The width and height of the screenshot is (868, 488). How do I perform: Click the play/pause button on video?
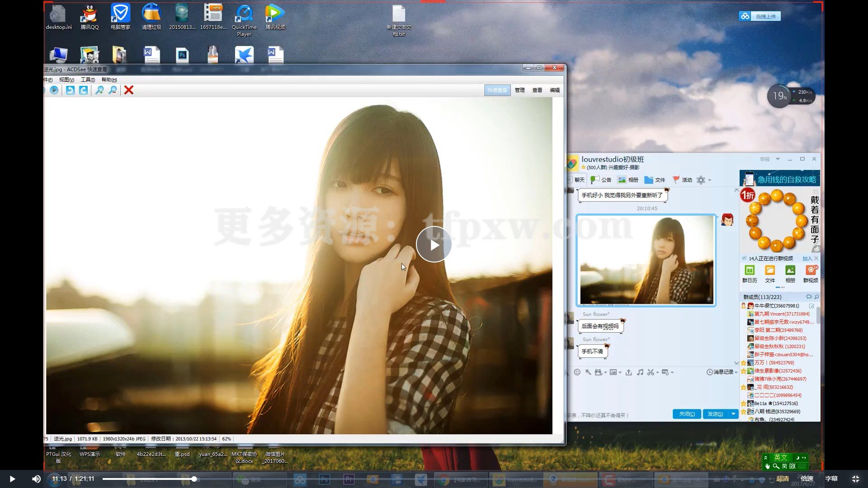coord(13,479)
